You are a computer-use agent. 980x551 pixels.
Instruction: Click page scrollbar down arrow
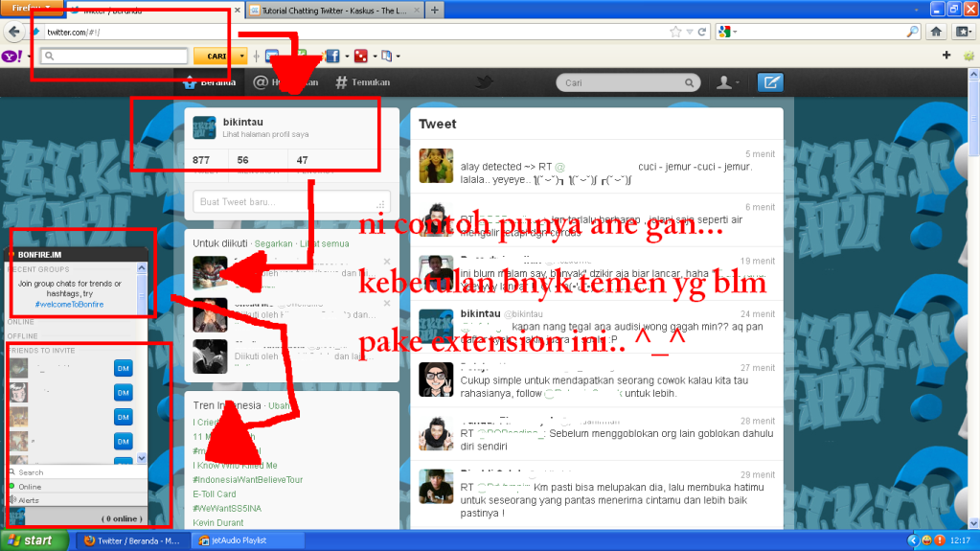click(973, 523)
